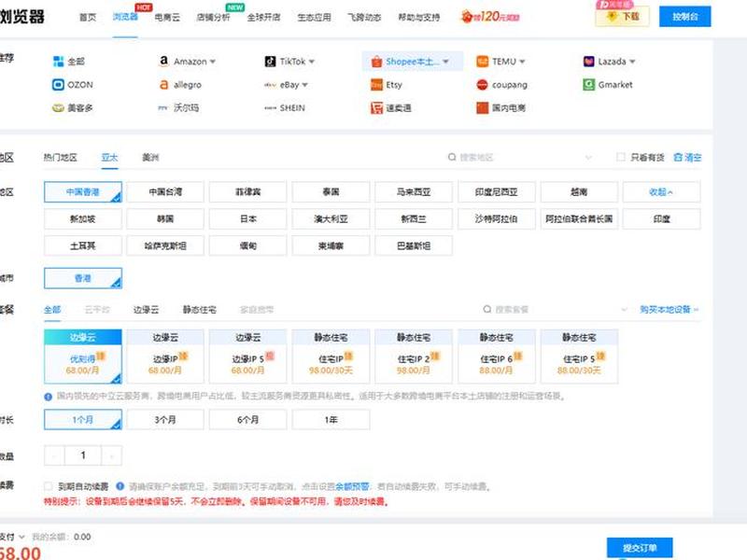Open the TEMU dropdown arrow
Viewport: 747px width, 560px height.
pyautogui.click(x=522, y=62)
